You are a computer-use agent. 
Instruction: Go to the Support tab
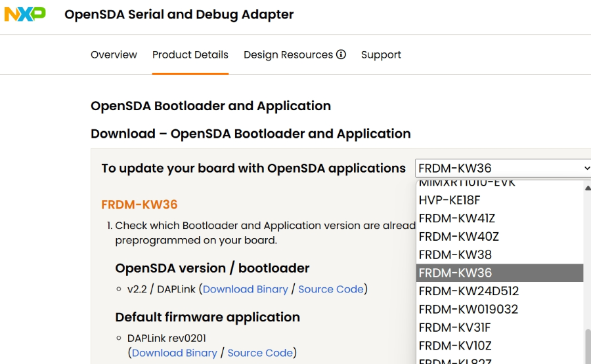(381, 55)
